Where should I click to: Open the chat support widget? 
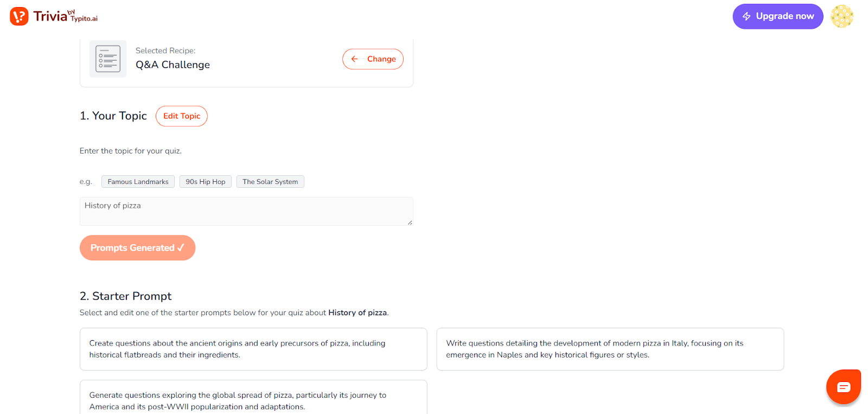point(843,387)
